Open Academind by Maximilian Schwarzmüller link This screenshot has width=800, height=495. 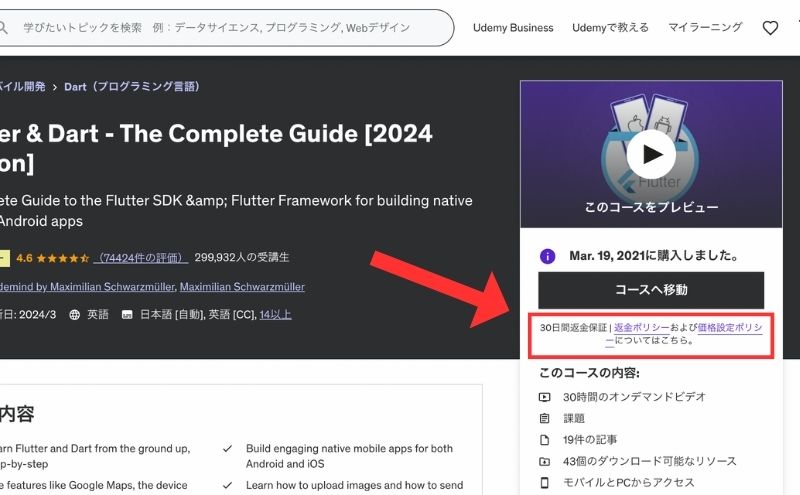(87, 287)
